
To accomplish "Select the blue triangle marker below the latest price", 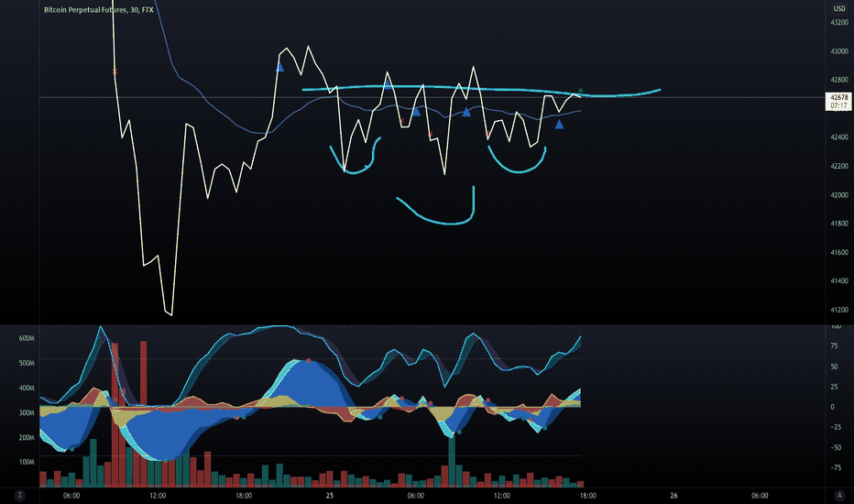I will (559, 125).
